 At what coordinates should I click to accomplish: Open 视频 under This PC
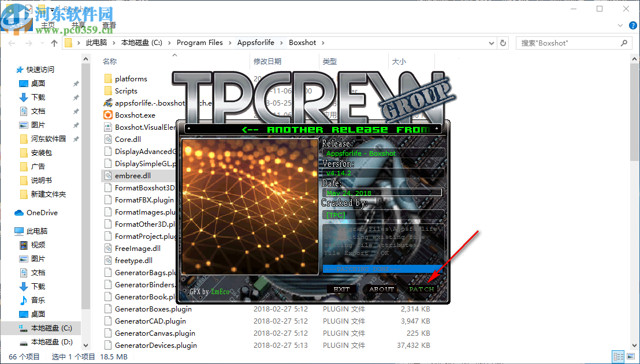coord(38,245)
